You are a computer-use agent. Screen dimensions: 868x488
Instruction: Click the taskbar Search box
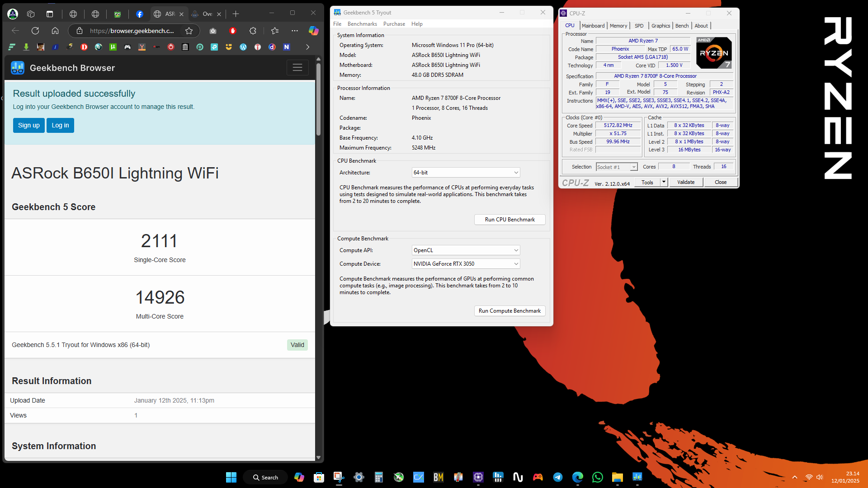coord(265,477)
